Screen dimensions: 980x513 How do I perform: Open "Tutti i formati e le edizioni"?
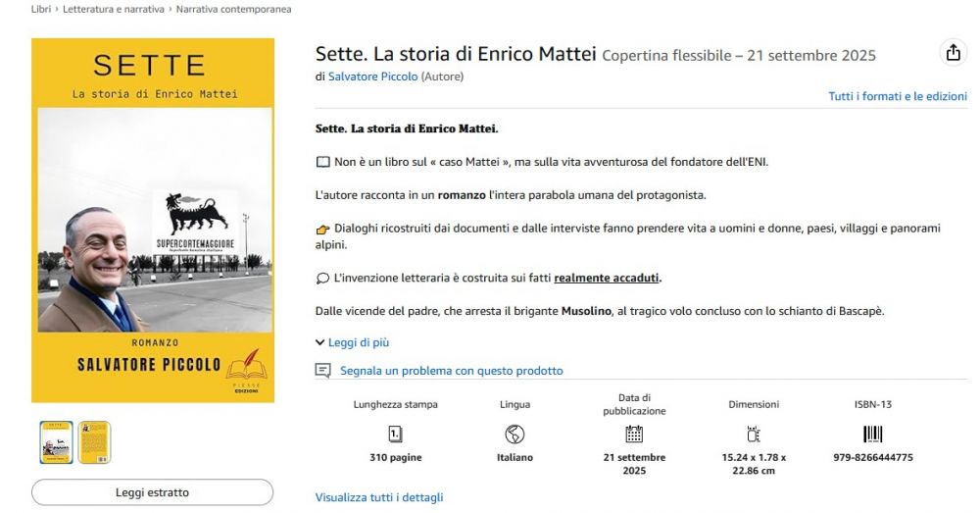click(x=897, y=96)
